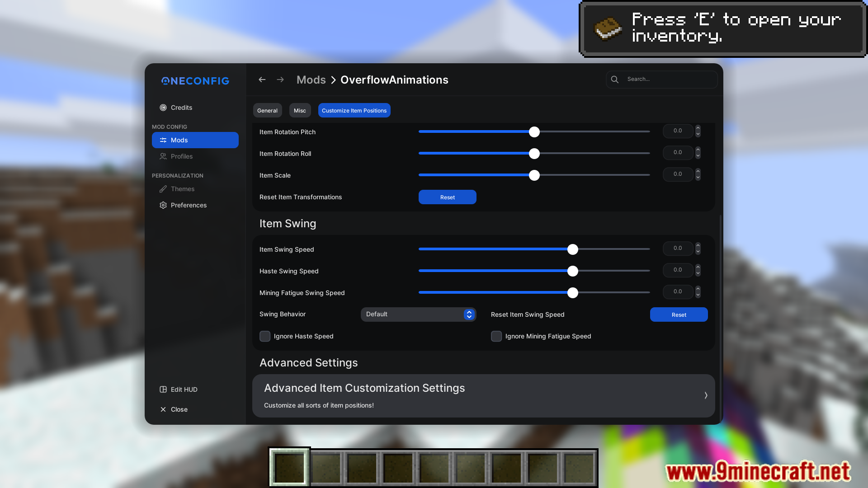
Task: Click Haste Swing Speed value field
Action: pyautogui.click(x=678, y=270)
